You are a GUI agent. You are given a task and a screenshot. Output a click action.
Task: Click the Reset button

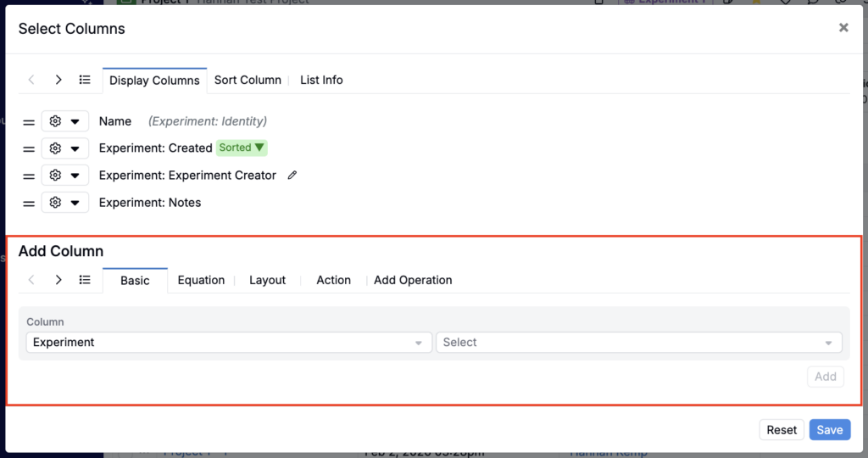pyautogui.click(x=782, y=430)
